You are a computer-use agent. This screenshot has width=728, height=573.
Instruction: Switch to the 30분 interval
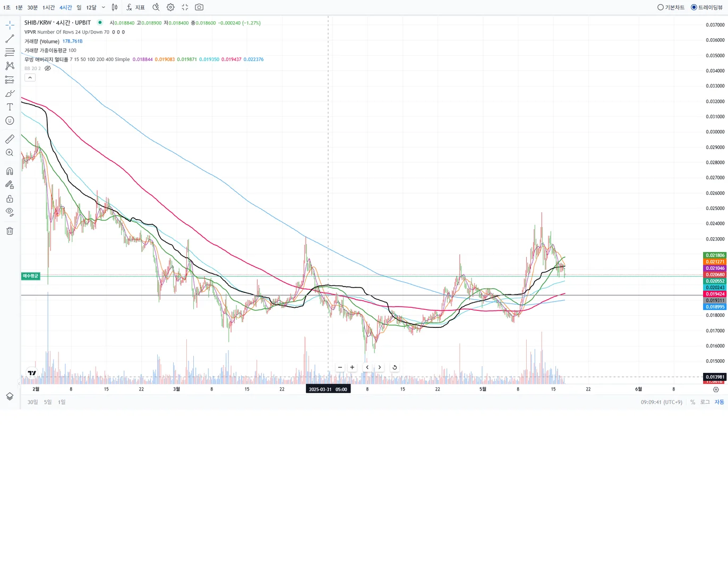pyautogui.click(x=32, y=7)
